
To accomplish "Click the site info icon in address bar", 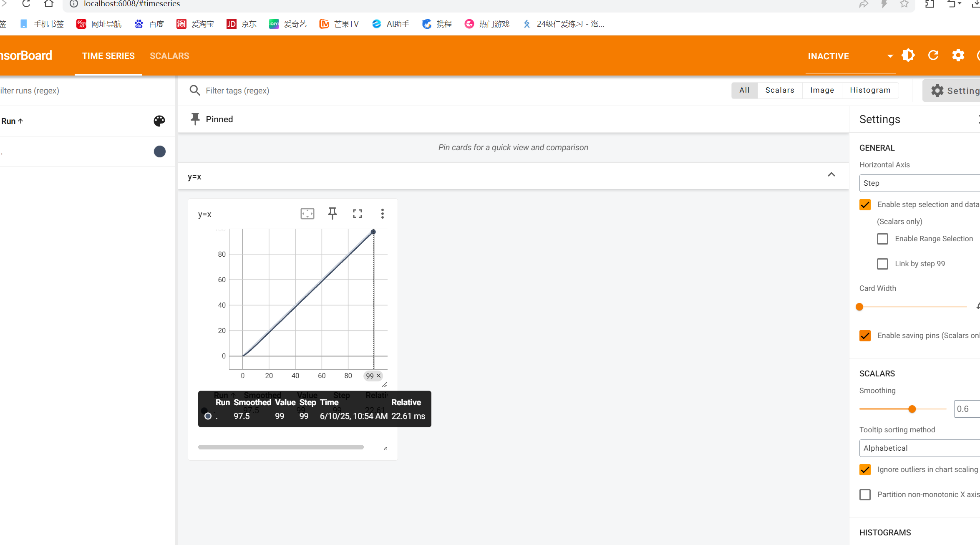I will point(74,4).
